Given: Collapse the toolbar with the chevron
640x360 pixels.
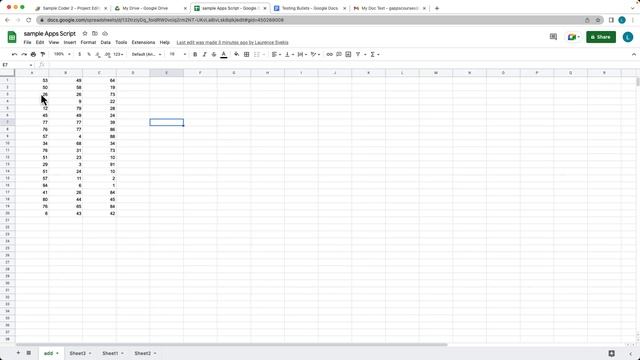Looking at the screenshot, I should pyautogui.click(x=633, y=54).
